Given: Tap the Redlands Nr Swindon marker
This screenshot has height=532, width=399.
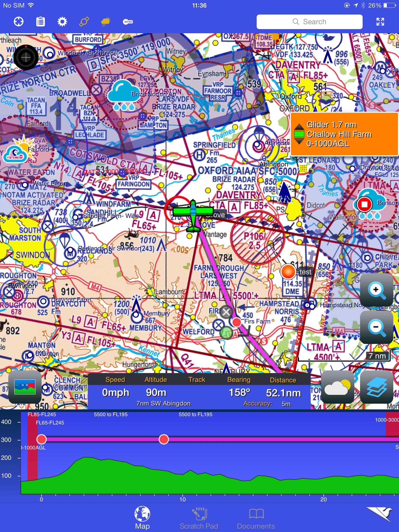Looking at the screenshot, I should [70, 250].
